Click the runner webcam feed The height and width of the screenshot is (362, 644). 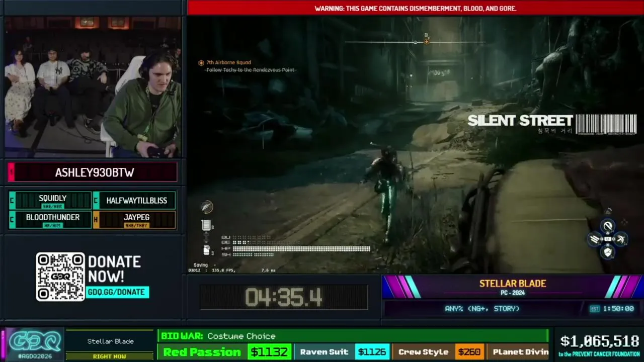coord(93,87)
